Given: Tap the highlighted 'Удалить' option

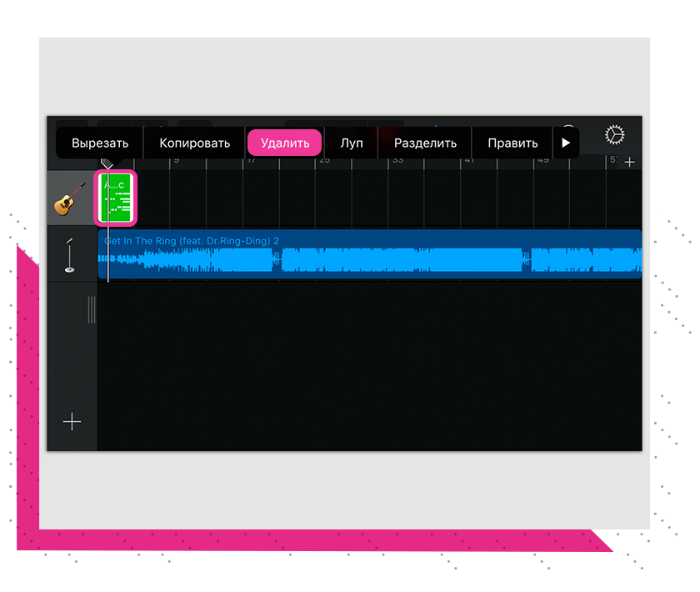Looking at the screenshot, I should point(285,143).
